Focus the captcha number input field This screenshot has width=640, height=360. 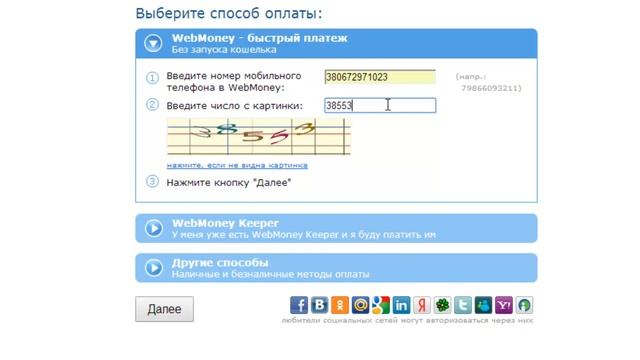tap(380, 105)
